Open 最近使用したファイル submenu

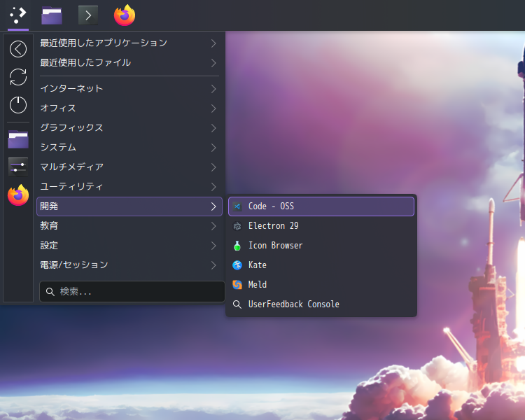(129, 62)
